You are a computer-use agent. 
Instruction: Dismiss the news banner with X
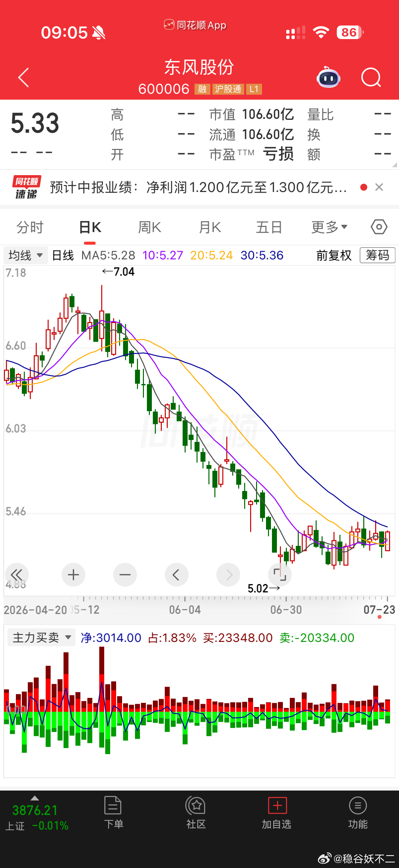[x=379, y=187]
